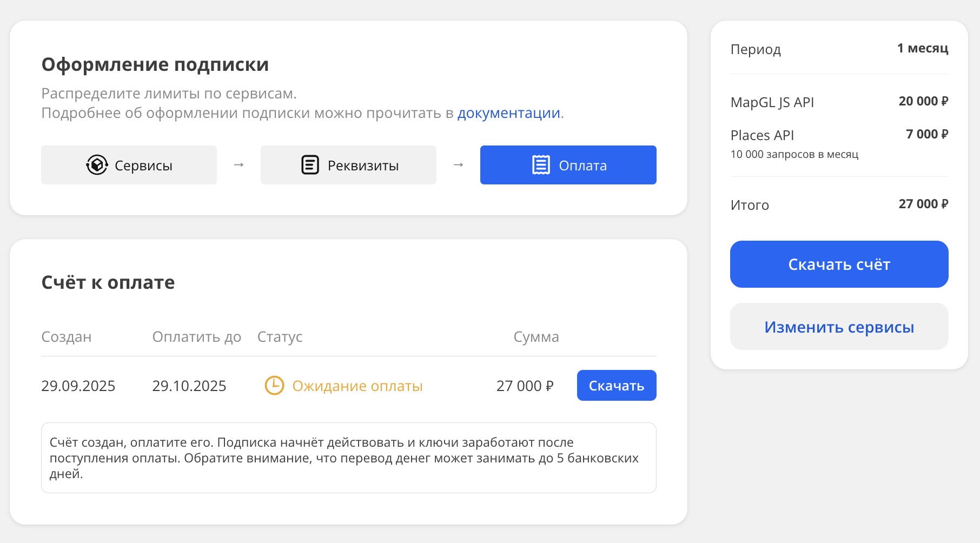The width and height of the screenshot is (980, 543).
Task: Click the Ожидание оплаты status text
Action: click(x=357, y=386)
